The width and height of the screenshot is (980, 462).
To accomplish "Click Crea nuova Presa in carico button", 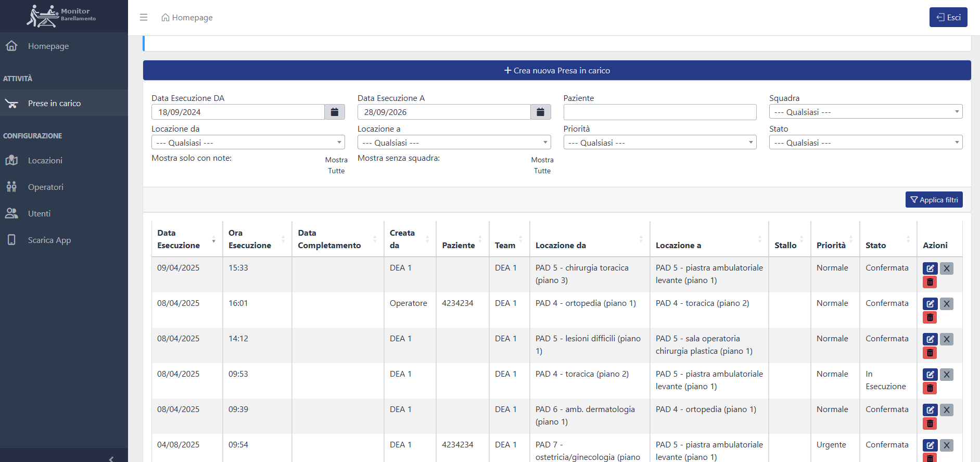I will [x=557, y=70].
